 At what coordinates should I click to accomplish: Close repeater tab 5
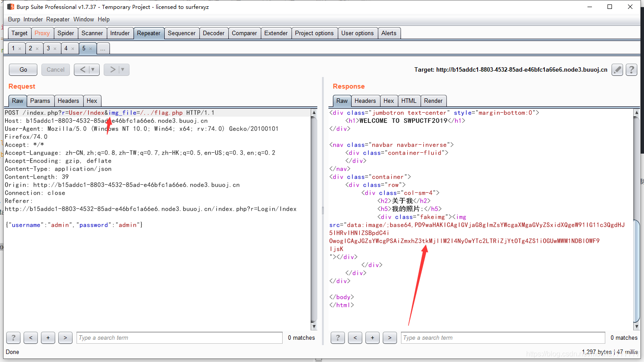(x=90, y=49)
